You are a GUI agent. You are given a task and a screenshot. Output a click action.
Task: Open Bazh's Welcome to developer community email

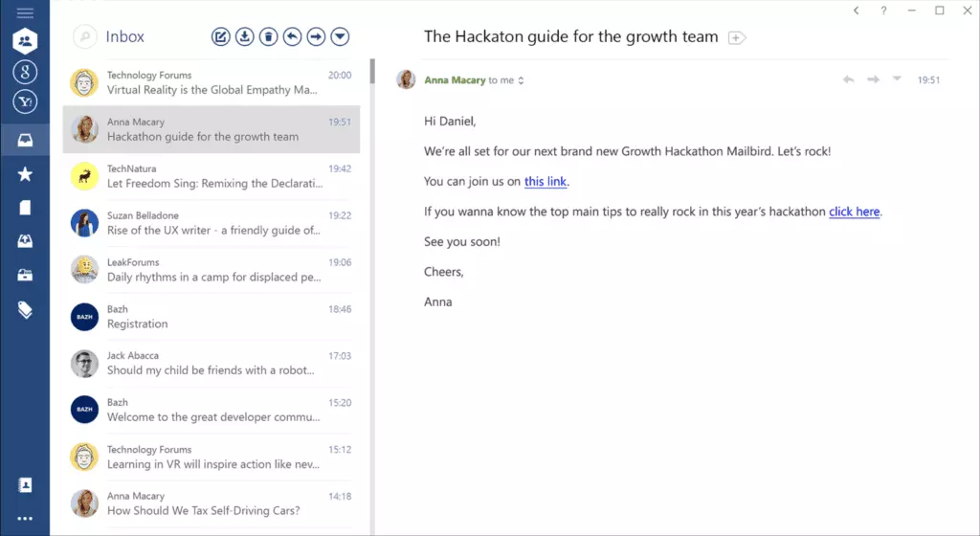tap(212, 410)
